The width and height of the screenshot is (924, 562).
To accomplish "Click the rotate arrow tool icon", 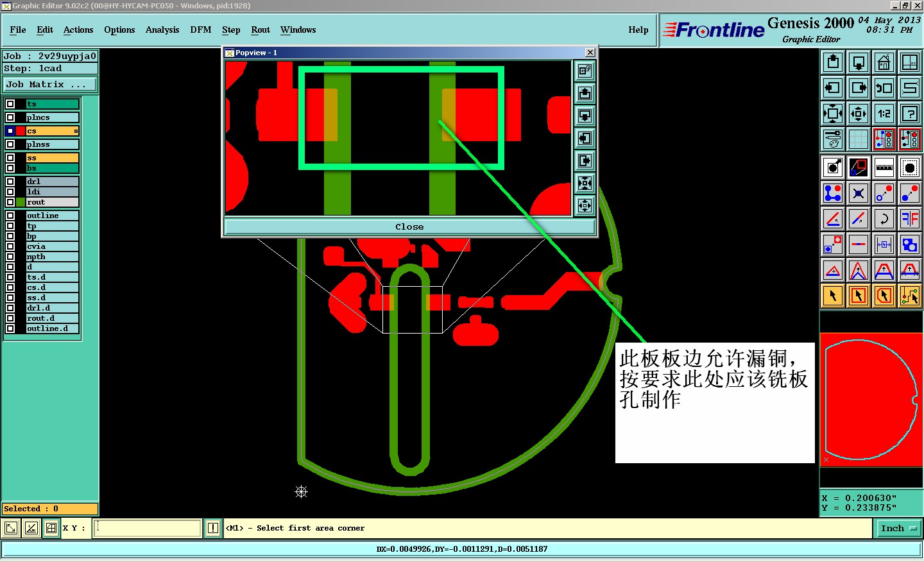I will click(884, 219).
